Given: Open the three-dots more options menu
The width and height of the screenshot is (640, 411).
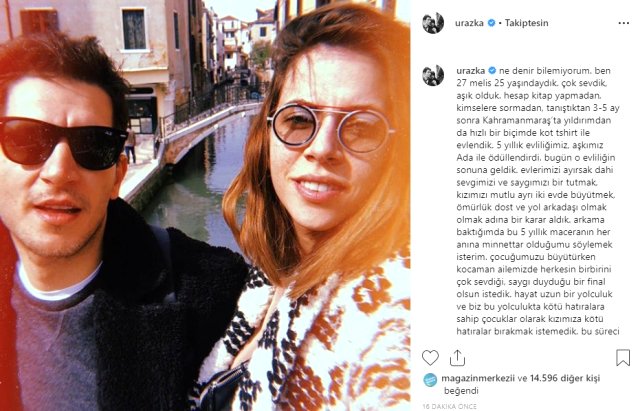Looking at the screenshot, I should (x=623, y=23).
